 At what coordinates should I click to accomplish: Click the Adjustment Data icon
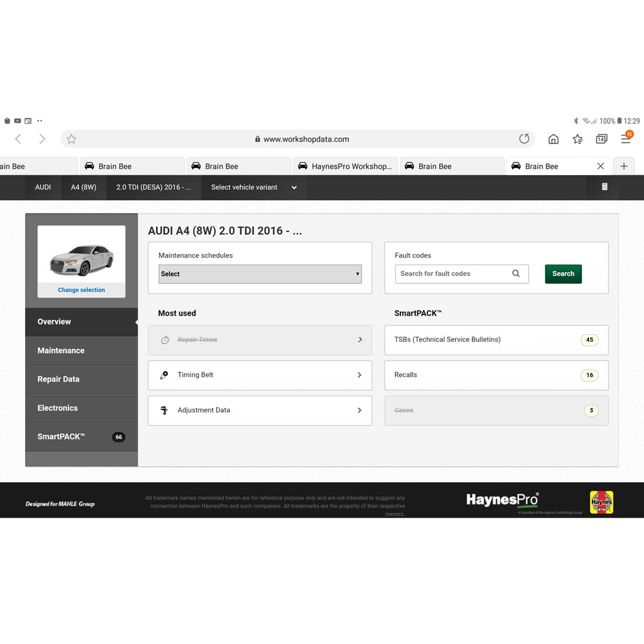[164, 410]
